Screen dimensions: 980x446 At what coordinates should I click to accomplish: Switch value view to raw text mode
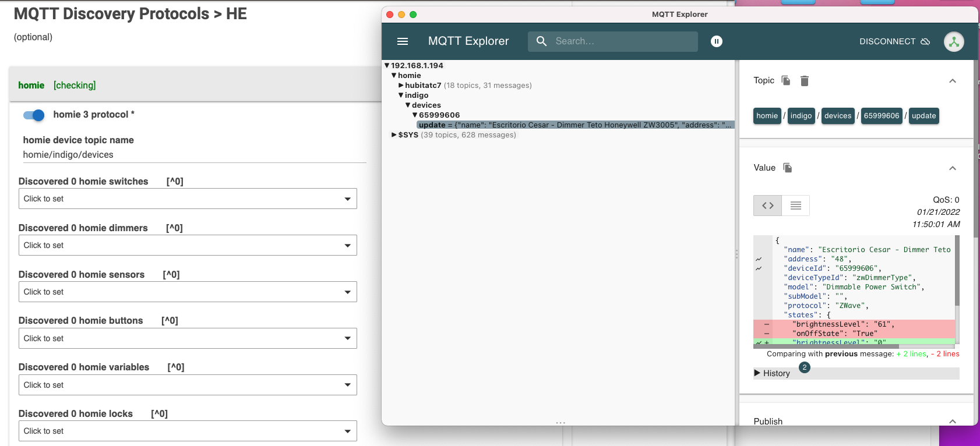pyautogui.click(x=796, y=206)
